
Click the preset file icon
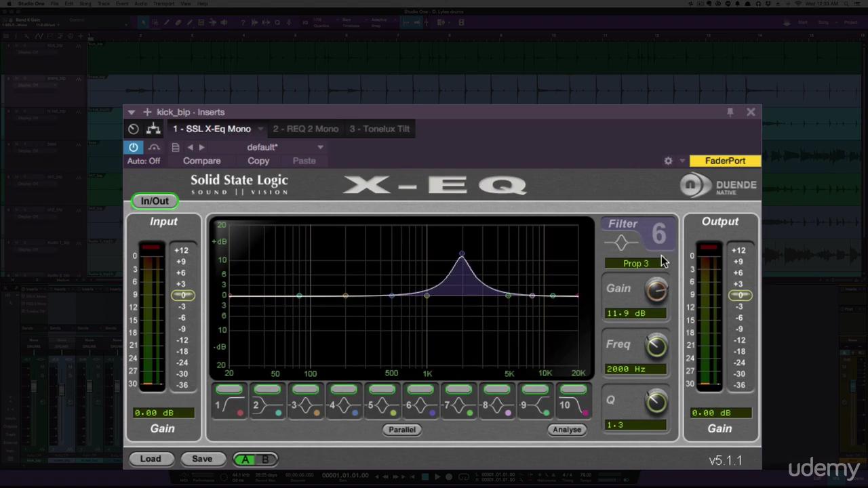point(176,147)
